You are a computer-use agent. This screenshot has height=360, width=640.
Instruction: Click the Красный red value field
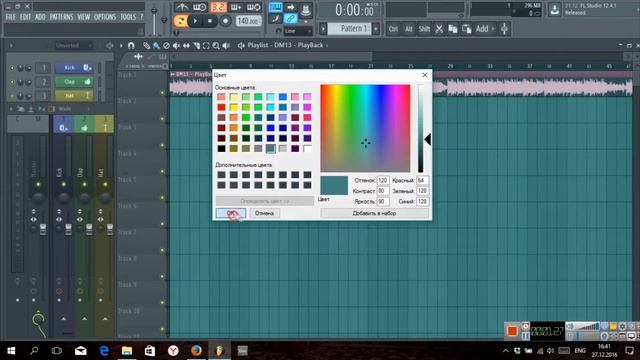422,180
